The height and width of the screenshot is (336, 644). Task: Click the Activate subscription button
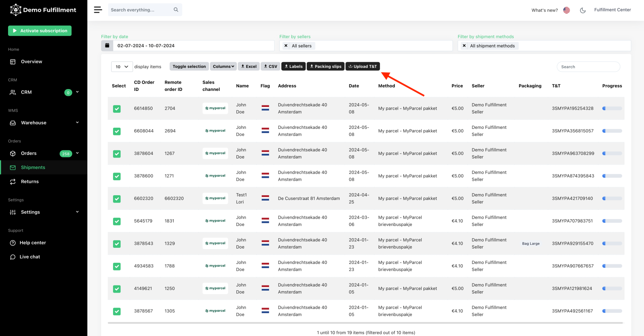[x=40, y=31]
